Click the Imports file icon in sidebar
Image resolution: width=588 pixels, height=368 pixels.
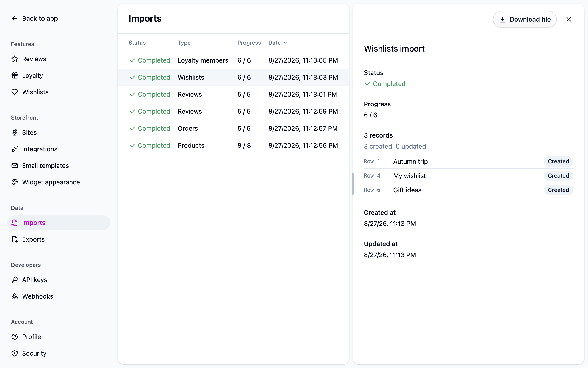(14, 223)
